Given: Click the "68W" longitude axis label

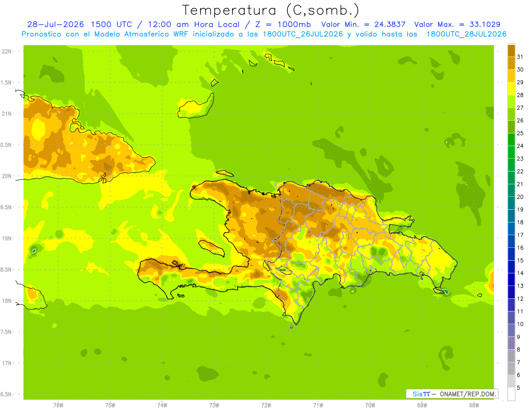Looking at the screenshot, I should coord(474,405).
